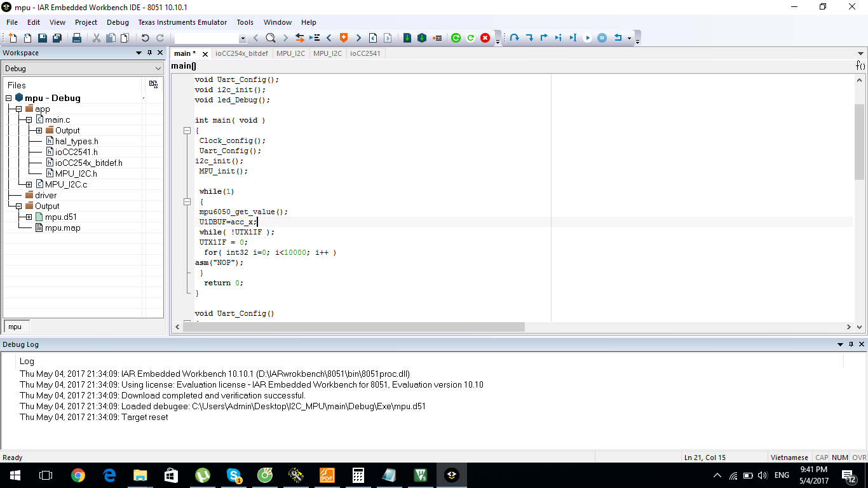Open Chrome from the Windows taskbar

[x=78, y=475]
